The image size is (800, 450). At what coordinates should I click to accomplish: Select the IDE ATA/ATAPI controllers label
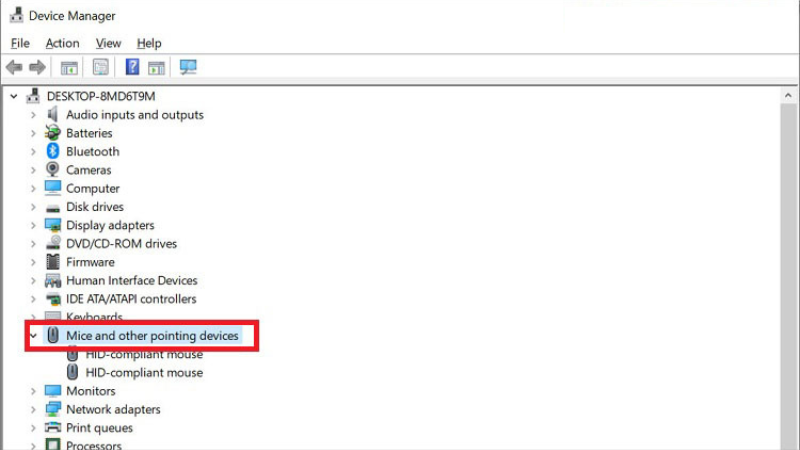click(x=131, y=298)
